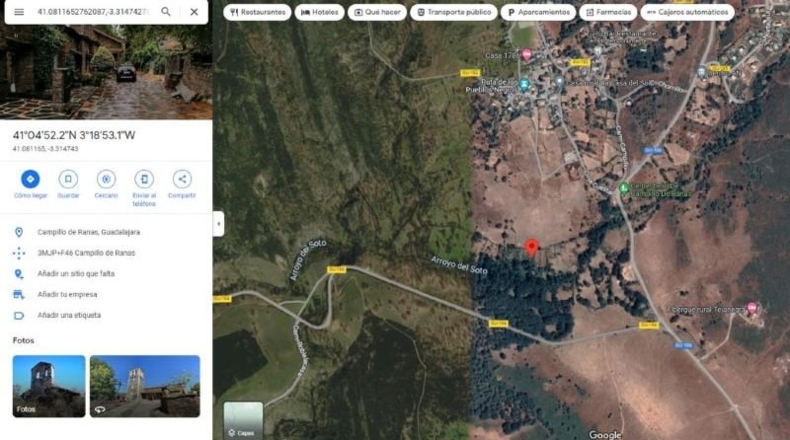
Task: Click the Cercano nearby icon
Action: click(x=106, y=179)
